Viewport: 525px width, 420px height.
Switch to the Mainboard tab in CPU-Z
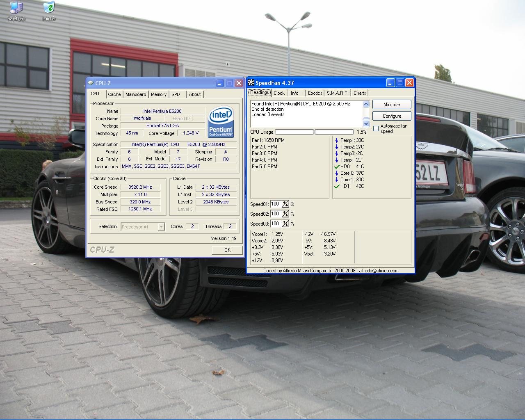click(x=136, y=94)
